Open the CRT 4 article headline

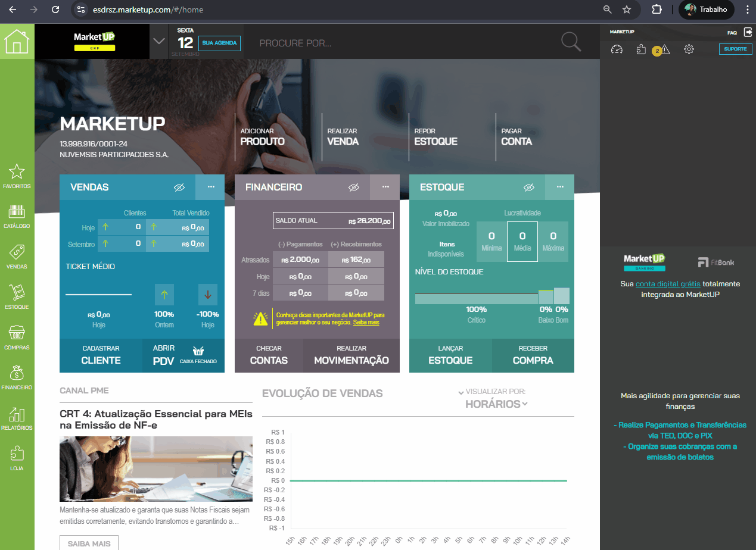[156, 420]
